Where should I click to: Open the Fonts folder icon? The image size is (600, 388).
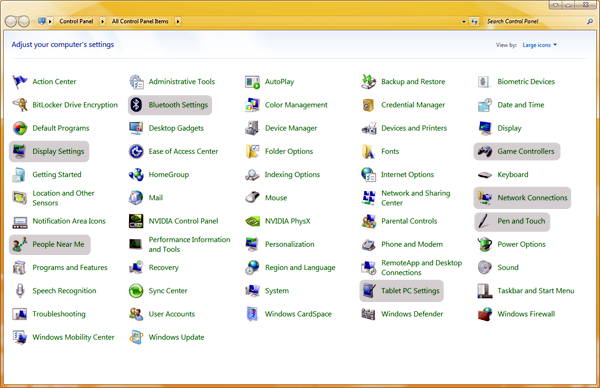(368, 152)
